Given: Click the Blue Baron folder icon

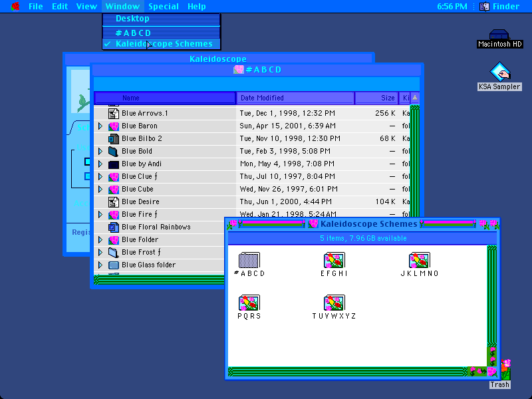Looking at the screenshot, I should (x=114, y=126).
